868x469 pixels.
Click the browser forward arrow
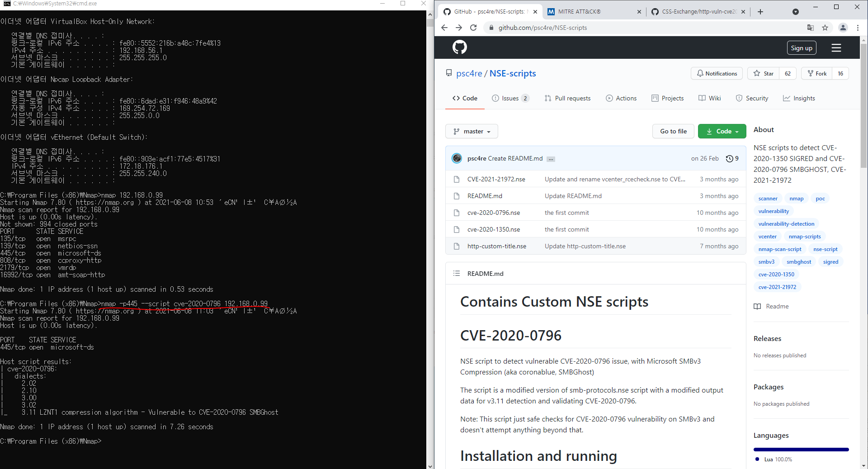(x=459, y=28)
